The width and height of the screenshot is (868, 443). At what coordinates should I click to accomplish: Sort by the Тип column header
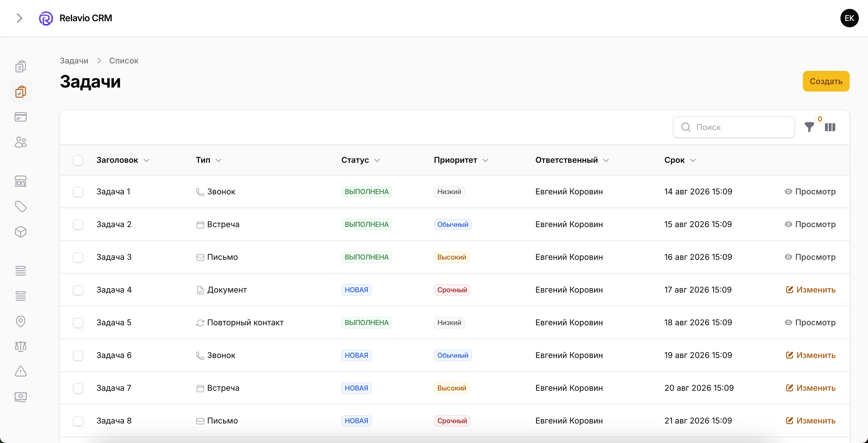209,160
